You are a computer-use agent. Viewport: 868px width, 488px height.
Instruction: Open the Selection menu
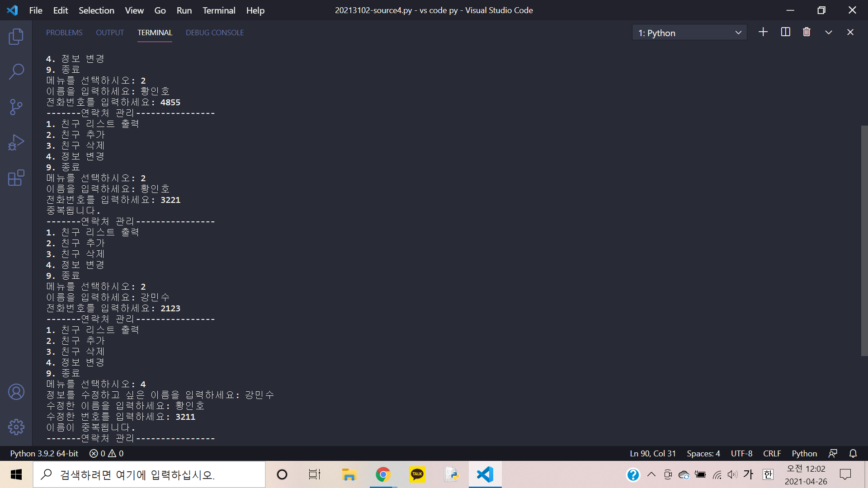tap(96, 10)
